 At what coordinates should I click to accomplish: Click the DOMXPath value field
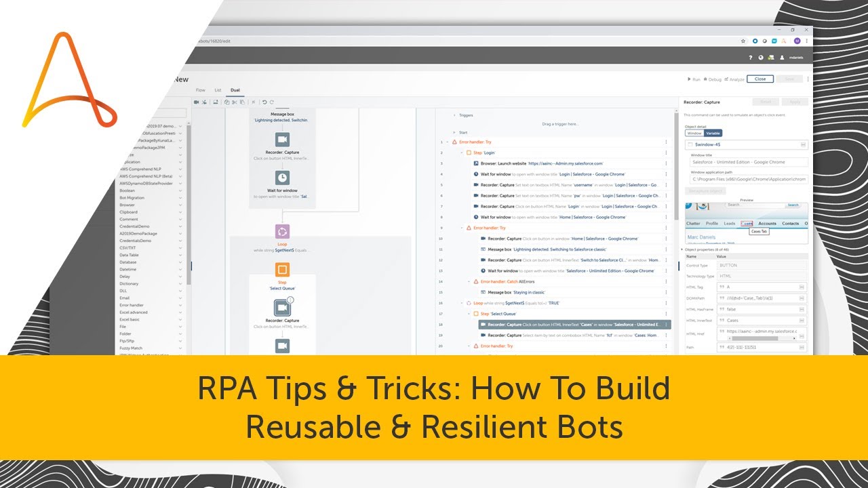763,298
